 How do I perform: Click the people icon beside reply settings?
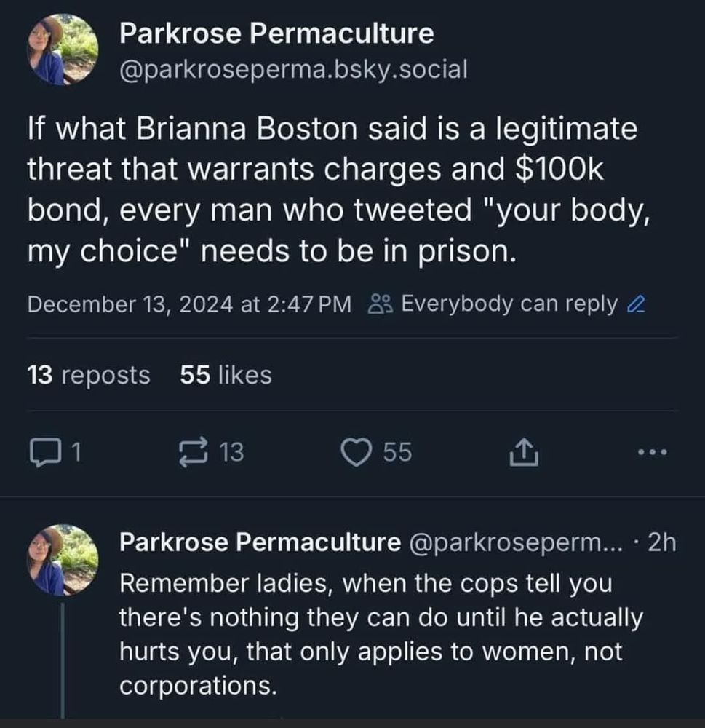point(381,304)
